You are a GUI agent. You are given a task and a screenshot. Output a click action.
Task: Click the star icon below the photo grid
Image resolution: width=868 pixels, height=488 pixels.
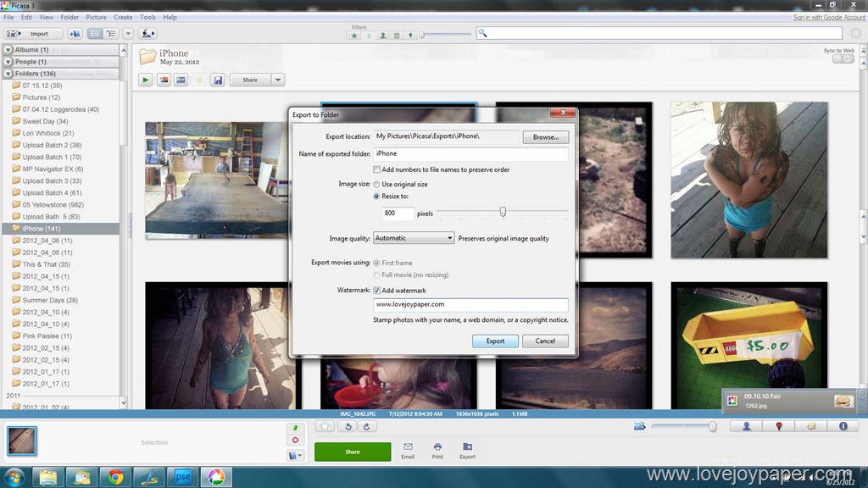pos(325,427)
